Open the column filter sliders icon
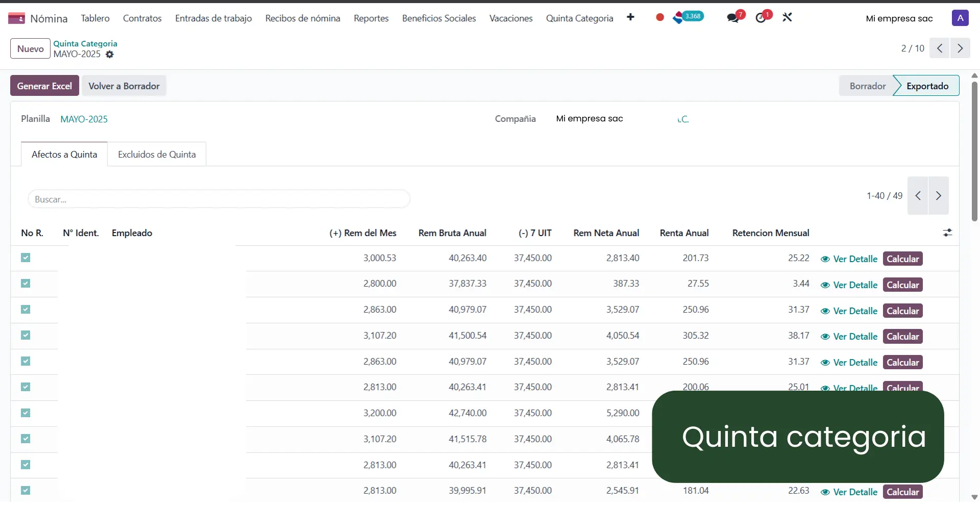 [948, 233]
